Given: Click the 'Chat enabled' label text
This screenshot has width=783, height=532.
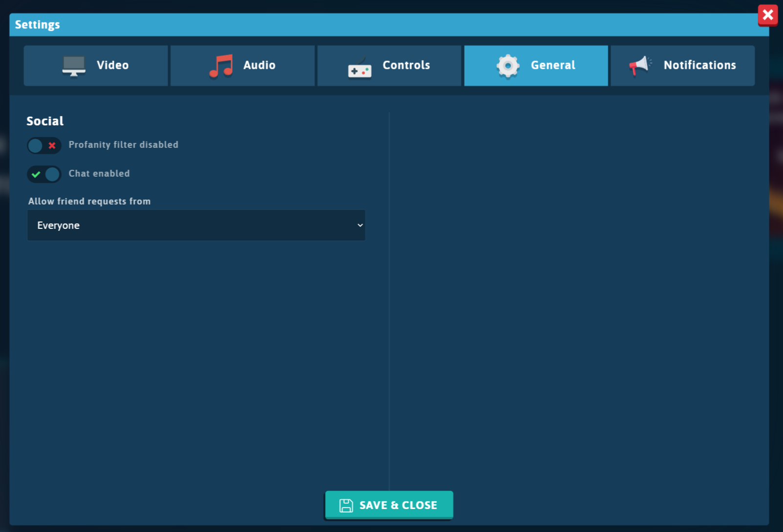Looking at the screenshot, I should pyautogui.click(x=99, y=173).
